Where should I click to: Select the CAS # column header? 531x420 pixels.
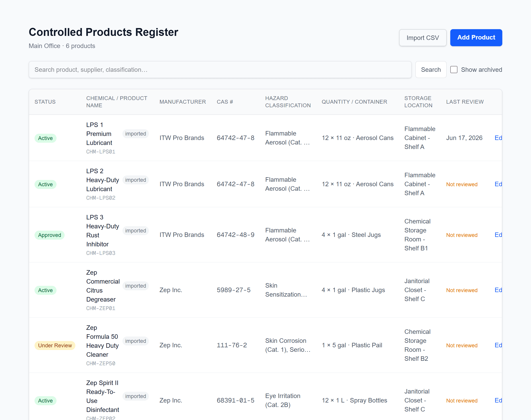(x=225, y=102)
